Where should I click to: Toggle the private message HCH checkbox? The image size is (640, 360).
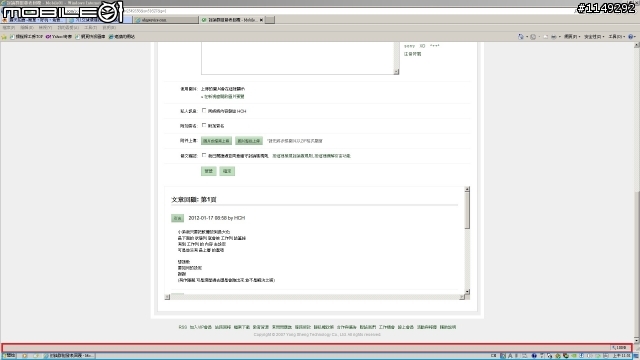204,111
